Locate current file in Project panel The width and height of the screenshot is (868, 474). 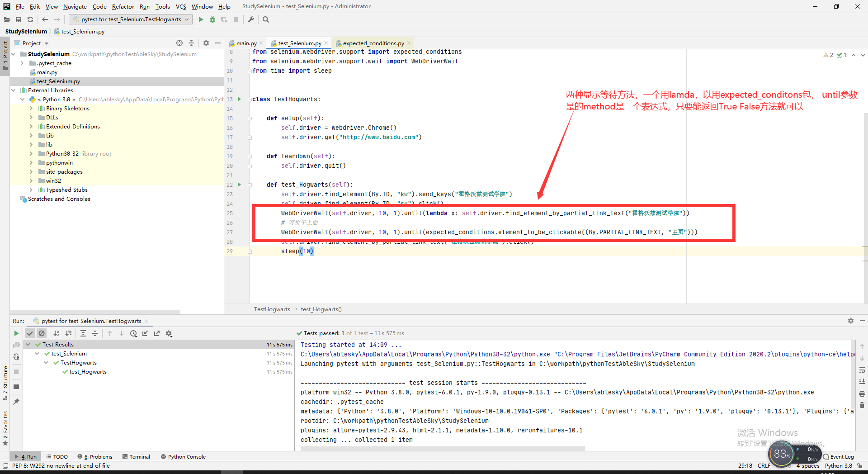coord(179,43)
